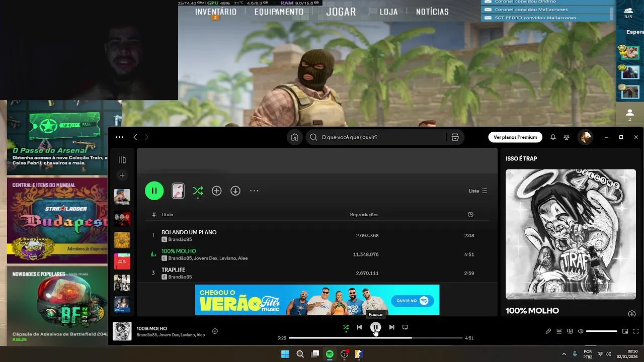Download the playlist

(235, 191)
